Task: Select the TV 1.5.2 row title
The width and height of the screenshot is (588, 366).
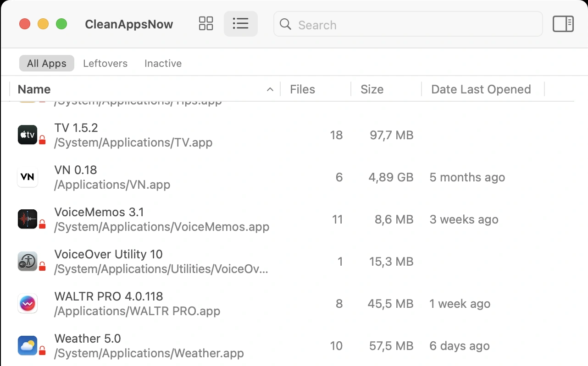Action: point(76,127)
